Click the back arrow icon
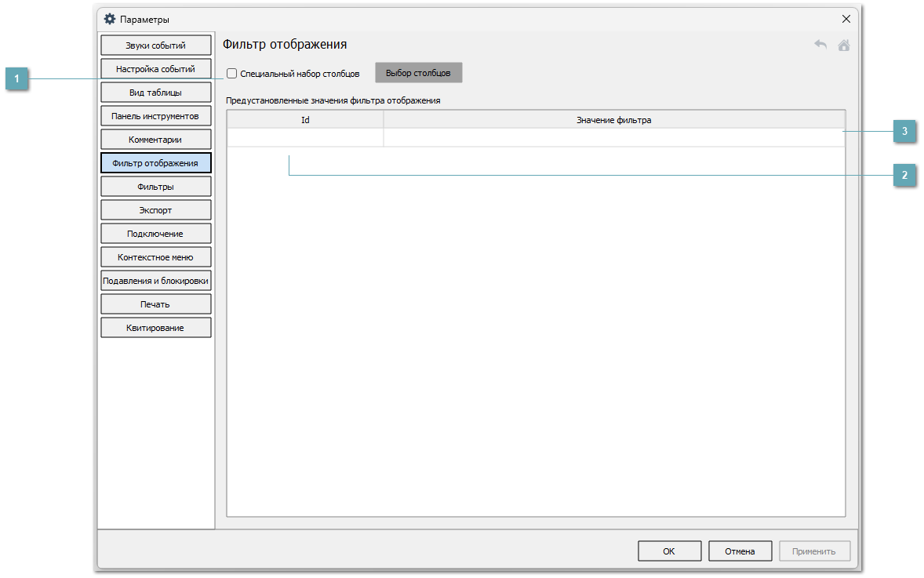Screen dimensions: 924x578 pyautogui.click(x=820, y=45)
